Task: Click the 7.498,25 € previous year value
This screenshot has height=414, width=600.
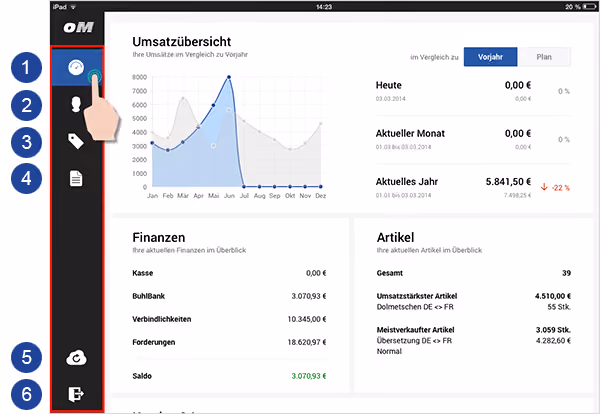Action: pos(517,196)
